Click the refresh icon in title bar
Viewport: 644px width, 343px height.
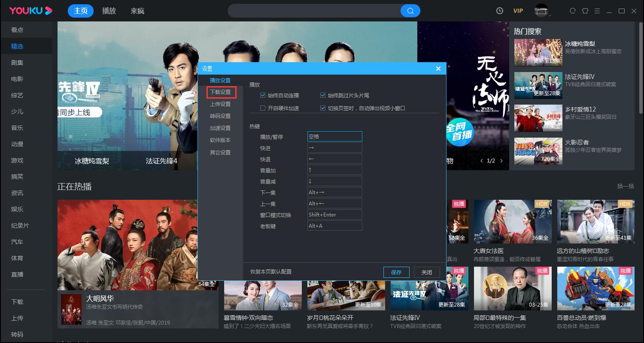572,11
